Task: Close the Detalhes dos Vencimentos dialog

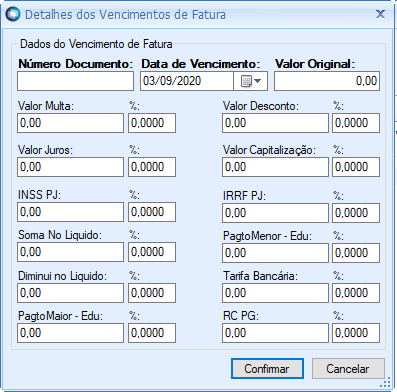Action: (380, 14)
